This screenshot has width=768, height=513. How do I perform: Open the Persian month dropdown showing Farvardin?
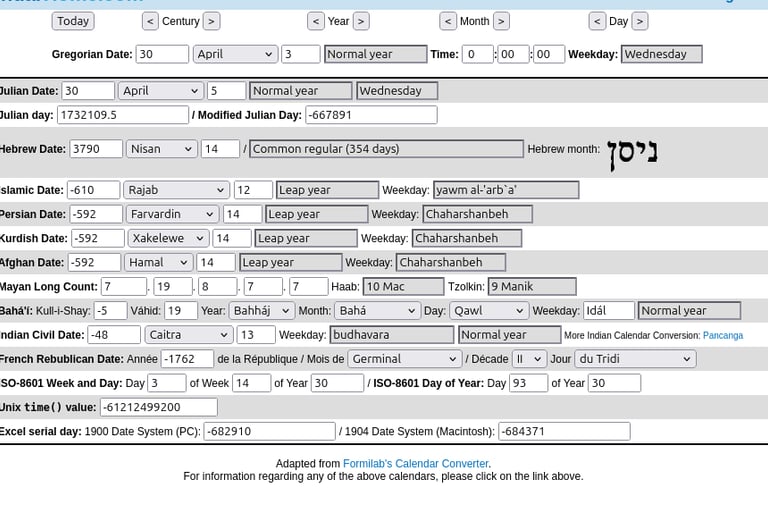pyautogui.click(x=172, y=214)
